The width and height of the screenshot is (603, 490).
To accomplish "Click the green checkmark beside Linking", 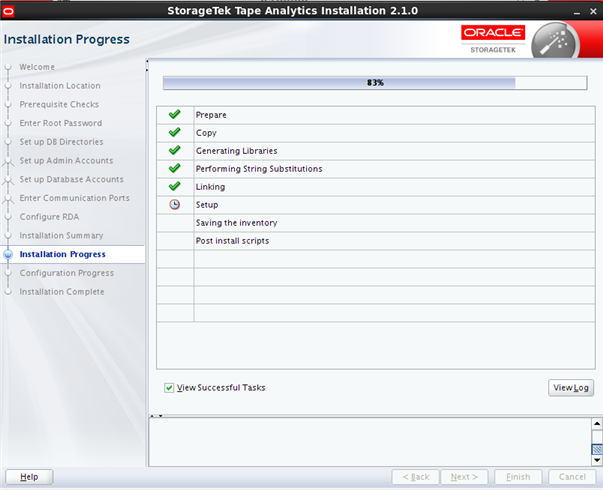I will tap(175, 186).
